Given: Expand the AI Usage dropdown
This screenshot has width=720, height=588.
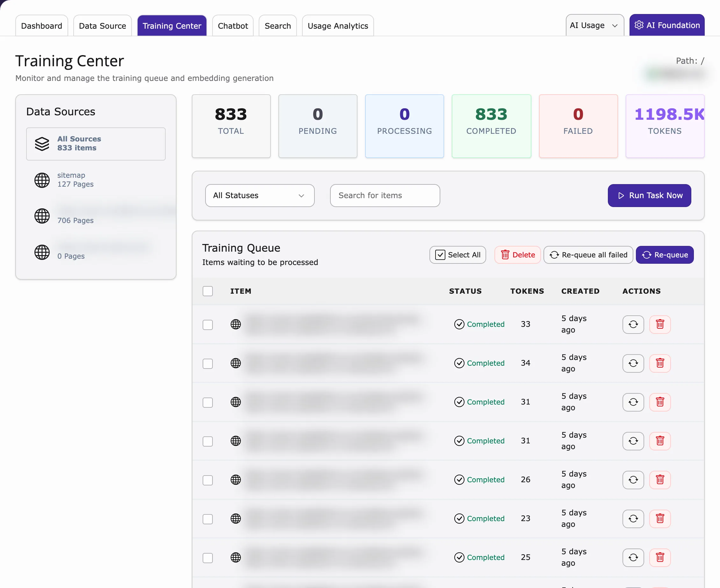Looking at the screenshot, I should click(594, 25).
